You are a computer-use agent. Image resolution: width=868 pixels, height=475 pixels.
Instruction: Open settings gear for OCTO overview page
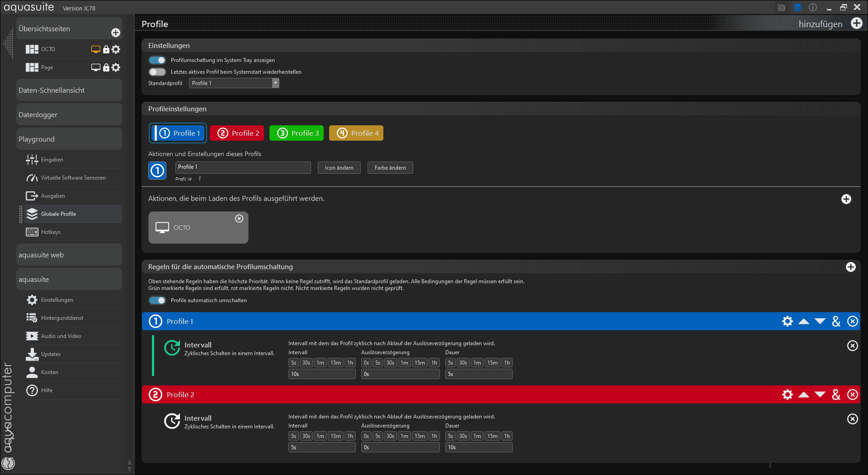pos(116,49)
